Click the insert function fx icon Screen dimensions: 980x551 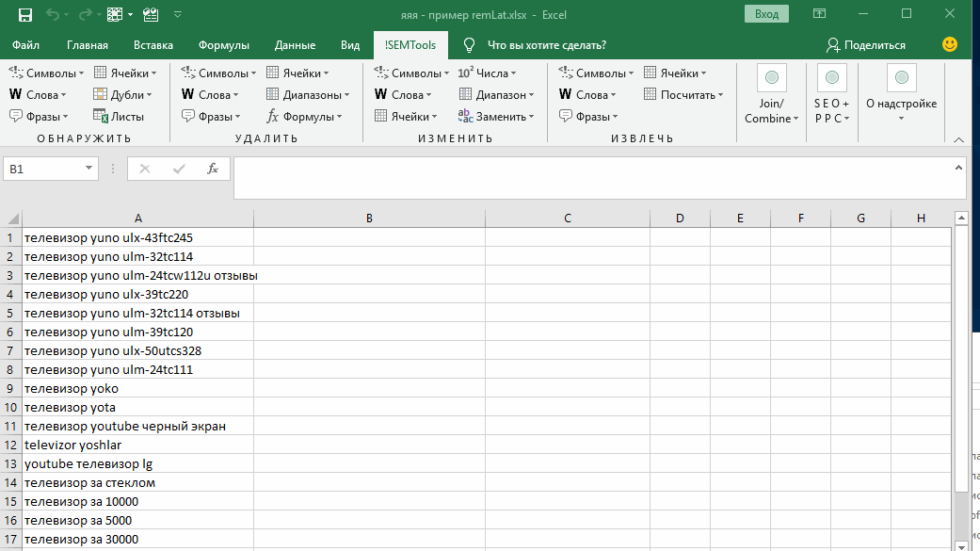[x=213, y=169]
